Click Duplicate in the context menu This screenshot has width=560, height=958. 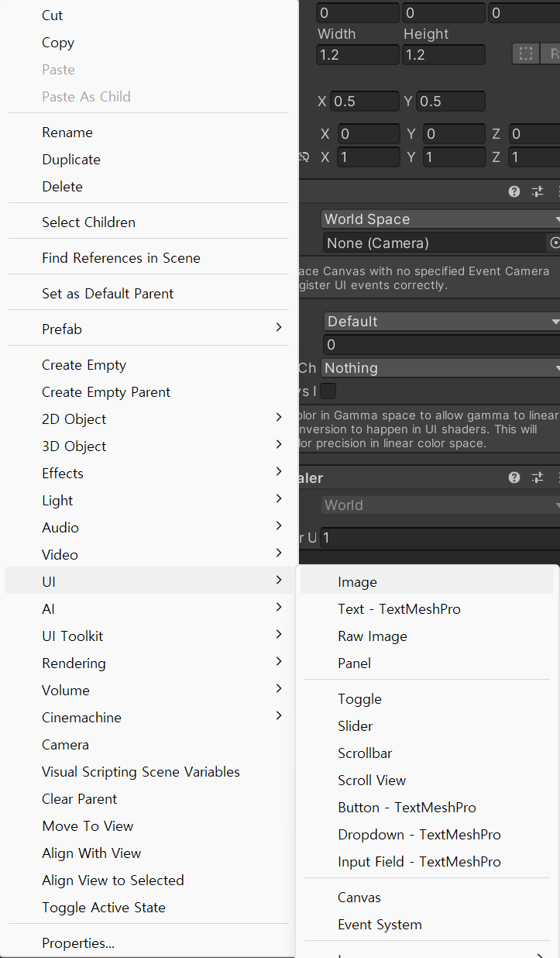coord(71,160)
